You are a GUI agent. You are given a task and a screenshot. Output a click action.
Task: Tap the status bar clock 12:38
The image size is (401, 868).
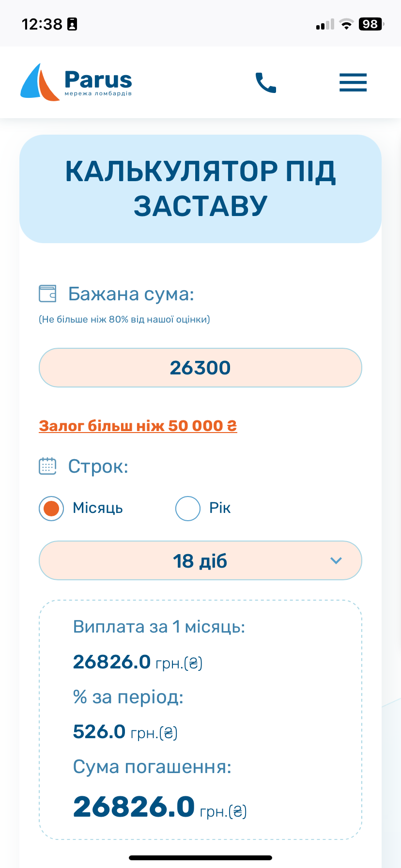42,24
